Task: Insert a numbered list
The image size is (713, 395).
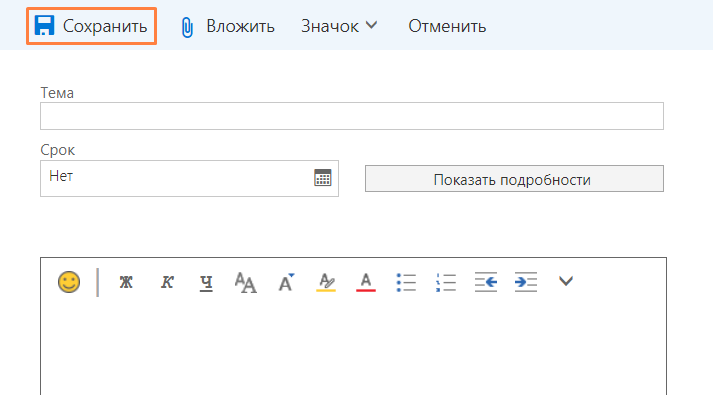Action: pyautogui.click(x=446, y=282)
